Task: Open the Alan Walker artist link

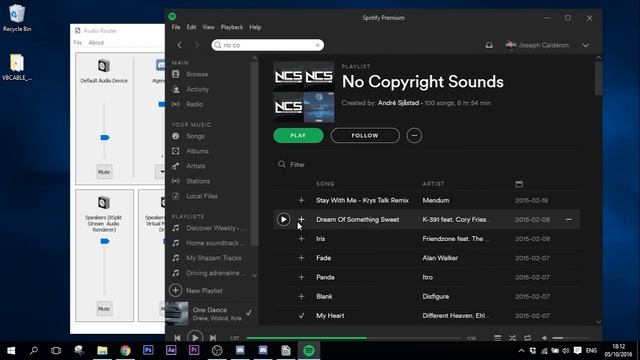Action: click(x=440, y=258)
